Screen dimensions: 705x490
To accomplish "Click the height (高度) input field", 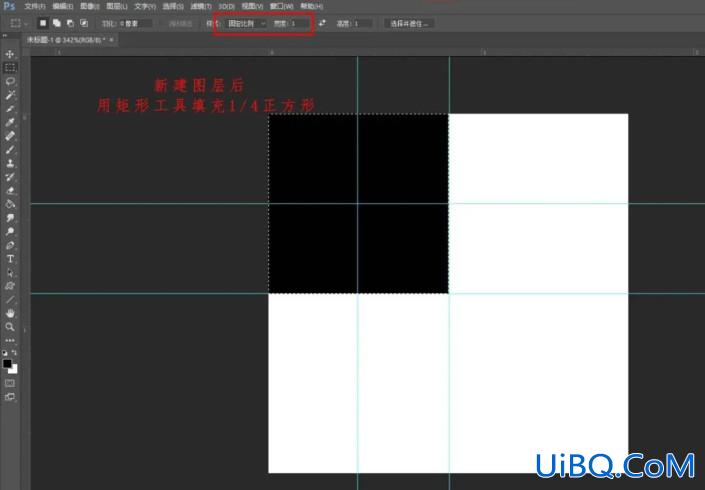I will (362, 23).
